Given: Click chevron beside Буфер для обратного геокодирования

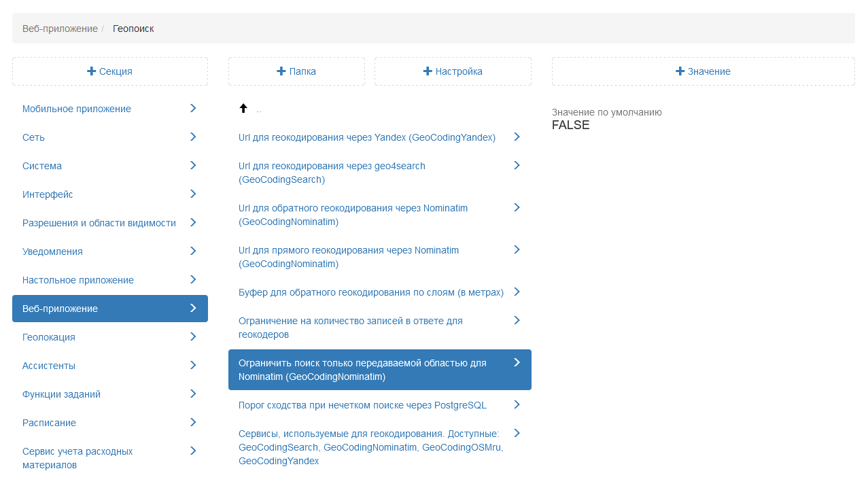Looking at the screenshot, I should 517,292.
